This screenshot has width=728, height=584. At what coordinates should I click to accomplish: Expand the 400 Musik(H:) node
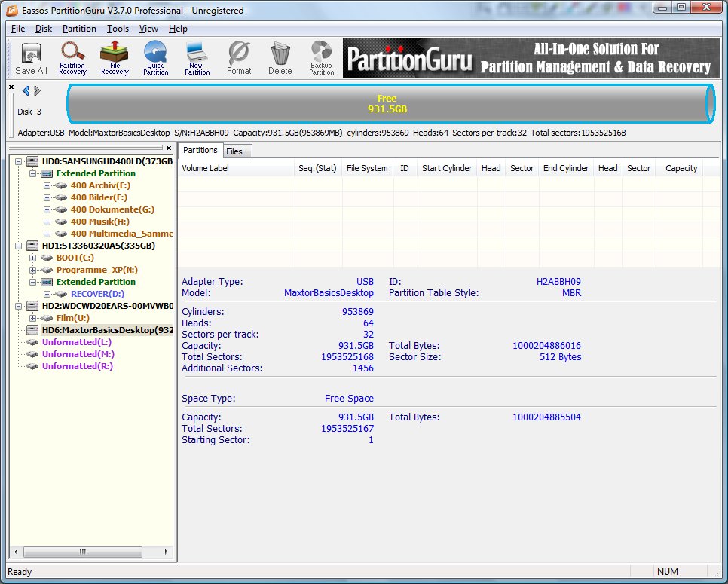pos(47,222)
